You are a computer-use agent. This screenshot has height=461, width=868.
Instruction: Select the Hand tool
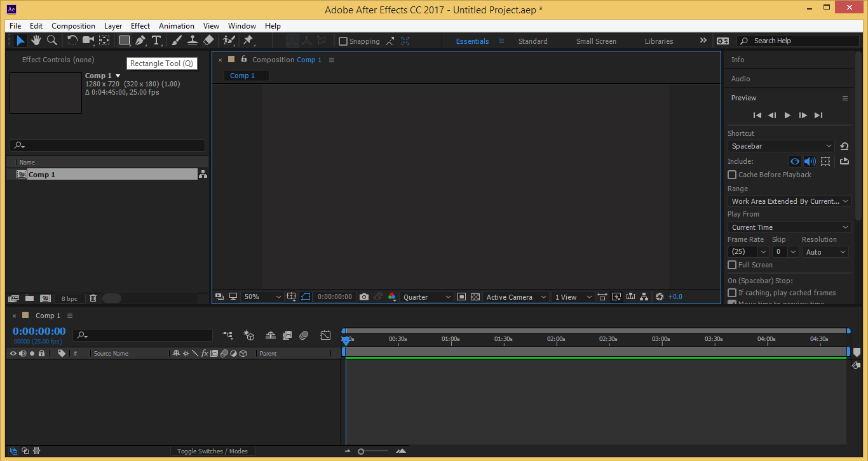(36, 41)
